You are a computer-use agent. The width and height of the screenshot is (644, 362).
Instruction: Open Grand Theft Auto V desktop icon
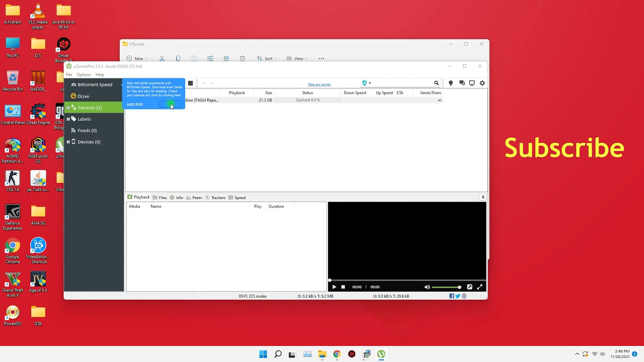(x=13, y=285)
